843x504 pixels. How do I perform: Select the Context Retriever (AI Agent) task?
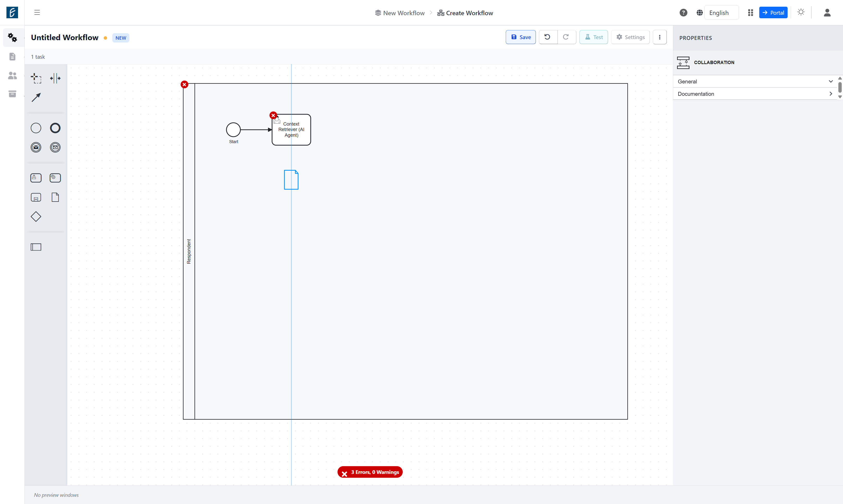[x=291, y=130]
